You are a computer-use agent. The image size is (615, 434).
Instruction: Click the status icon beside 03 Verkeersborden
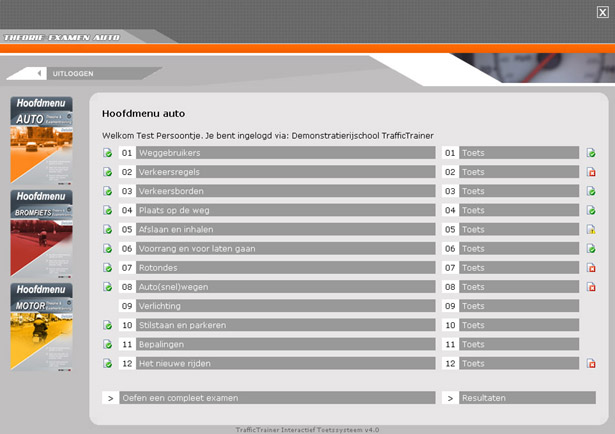tap(107, 191)
